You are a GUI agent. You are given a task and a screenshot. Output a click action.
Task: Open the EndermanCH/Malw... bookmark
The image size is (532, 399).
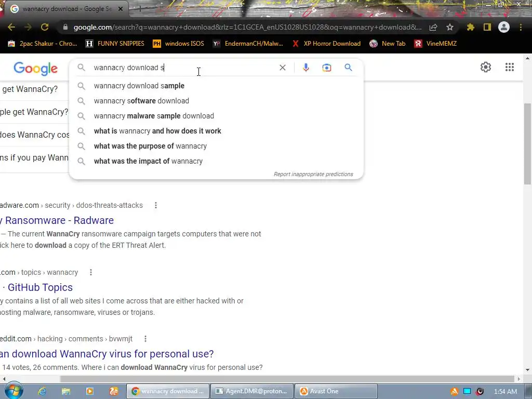point(248,44)
